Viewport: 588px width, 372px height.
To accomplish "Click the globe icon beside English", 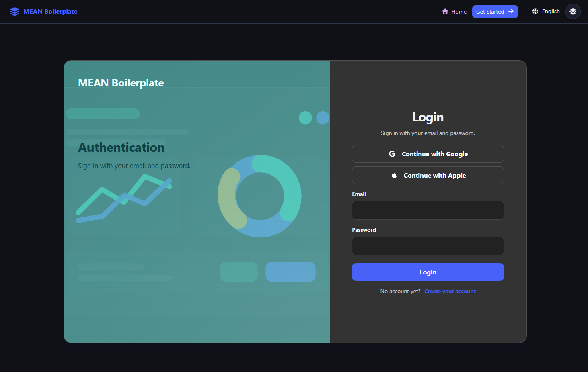I will pyautogui.click(x=535, y=11).
